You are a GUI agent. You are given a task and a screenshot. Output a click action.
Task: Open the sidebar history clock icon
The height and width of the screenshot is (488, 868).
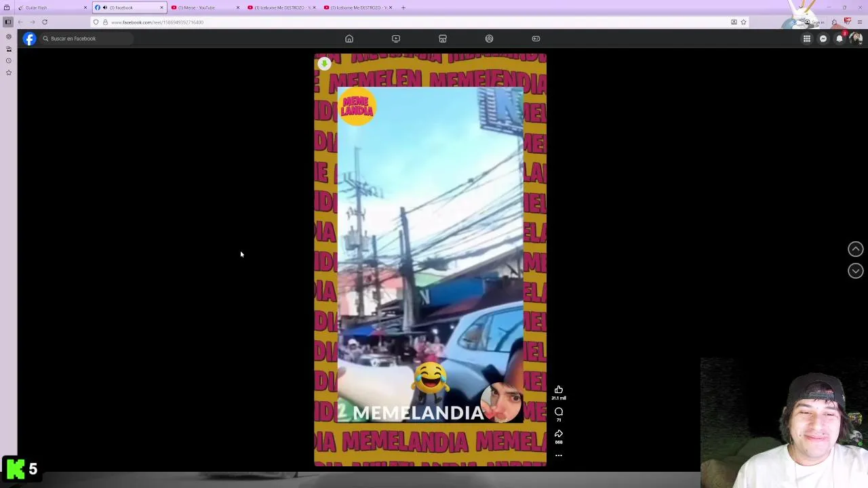[x=9, y=60]
